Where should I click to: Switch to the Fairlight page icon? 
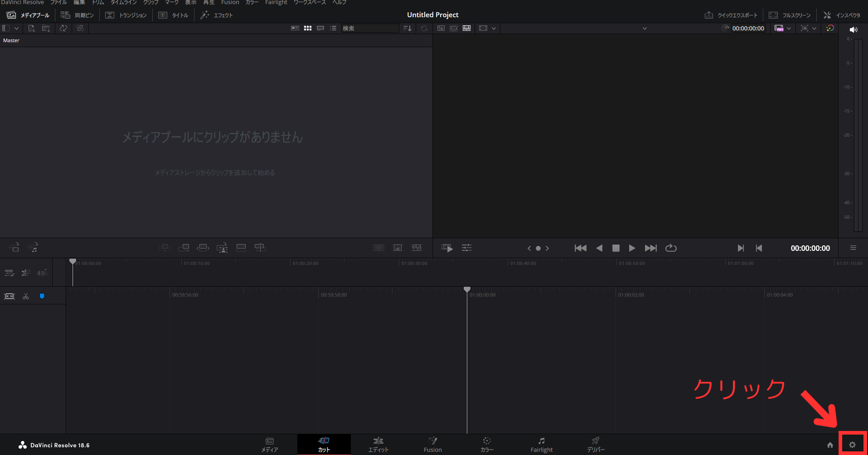(541, 444)
